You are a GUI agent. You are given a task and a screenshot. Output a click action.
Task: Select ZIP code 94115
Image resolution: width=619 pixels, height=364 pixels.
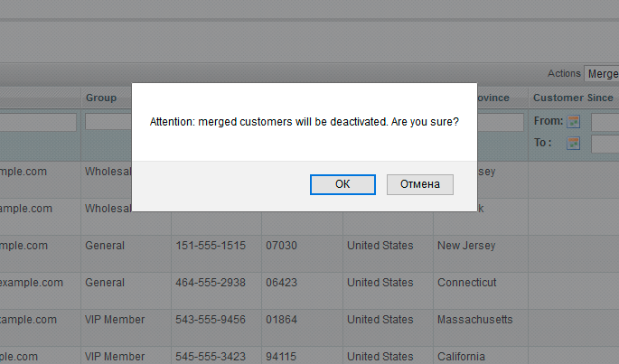(281, 357)
